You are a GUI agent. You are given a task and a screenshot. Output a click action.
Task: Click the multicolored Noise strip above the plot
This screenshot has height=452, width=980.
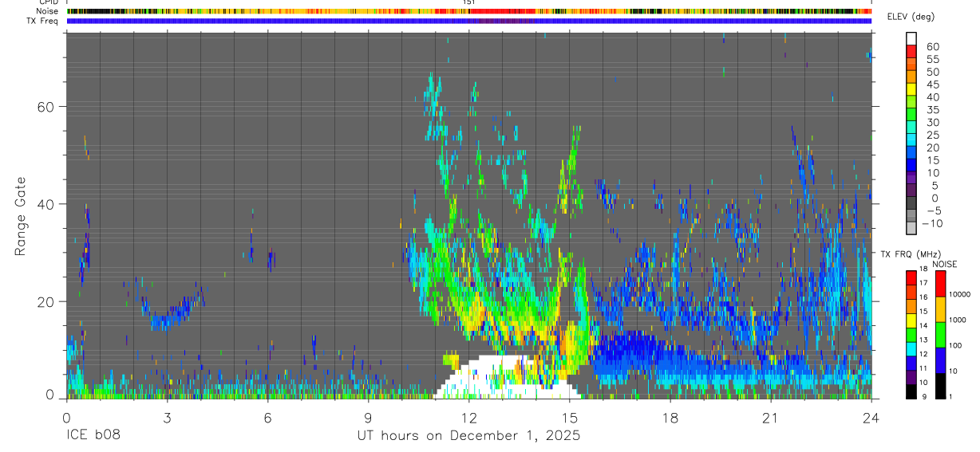[469, 11]
